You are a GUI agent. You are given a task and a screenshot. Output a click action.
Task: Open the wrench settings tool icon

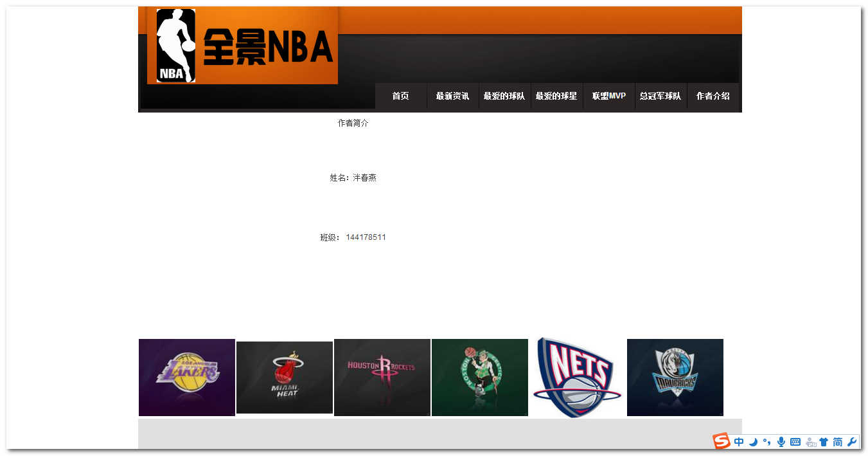[x=853, y=442]
